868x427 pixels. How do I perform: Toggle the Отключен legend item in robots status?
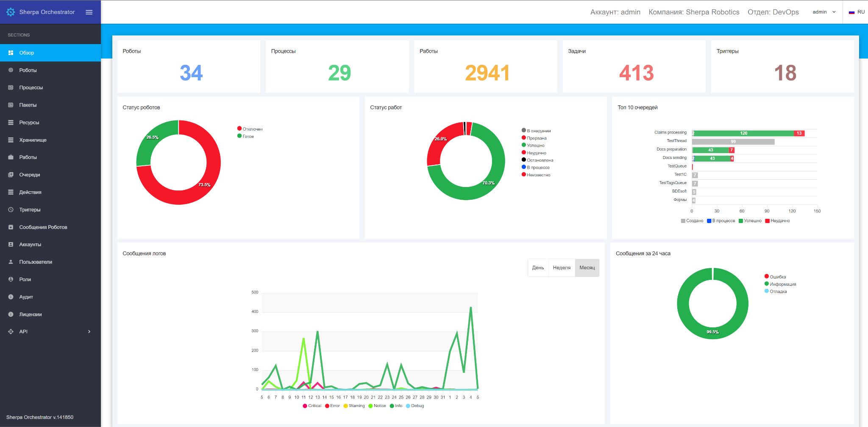click(250, 129)
